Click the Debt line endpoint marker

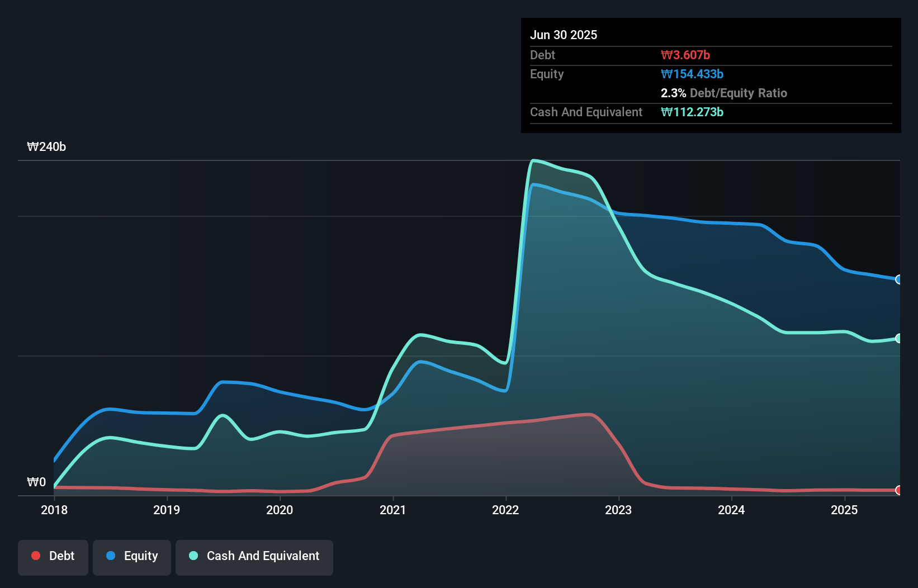899,490
